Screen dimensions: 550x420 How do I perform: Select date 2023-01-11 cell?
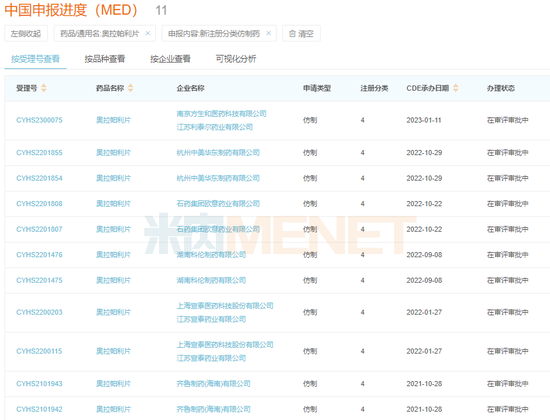424,120
